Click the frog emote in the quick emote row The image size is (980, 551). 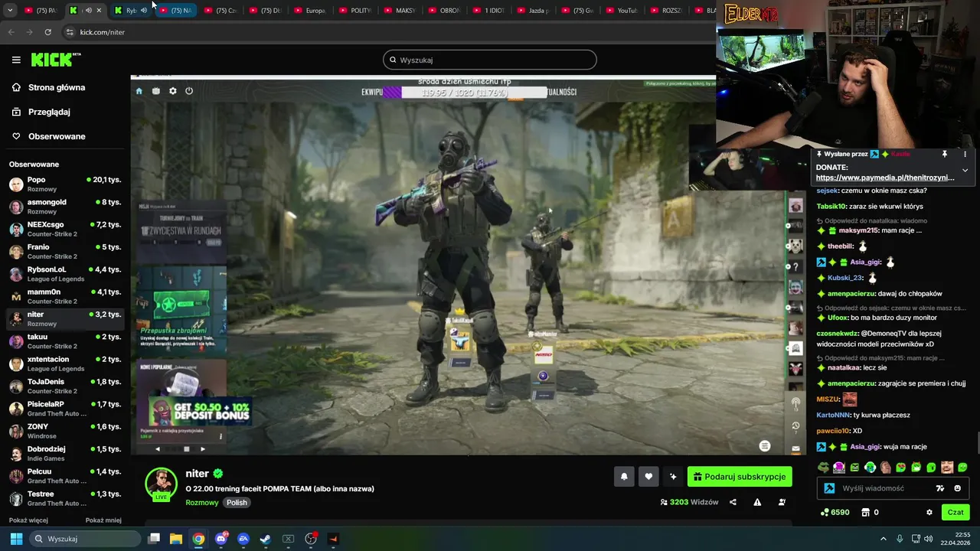823,467
